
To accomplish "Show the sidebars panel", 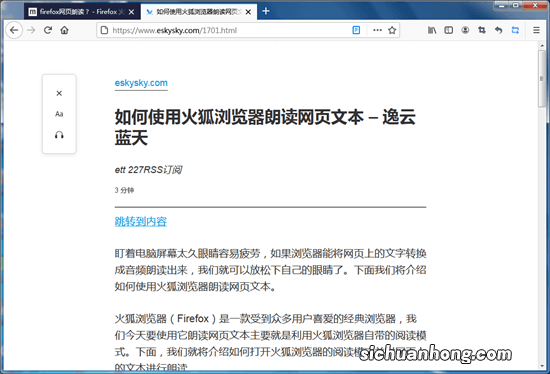I will coord(449,30).
